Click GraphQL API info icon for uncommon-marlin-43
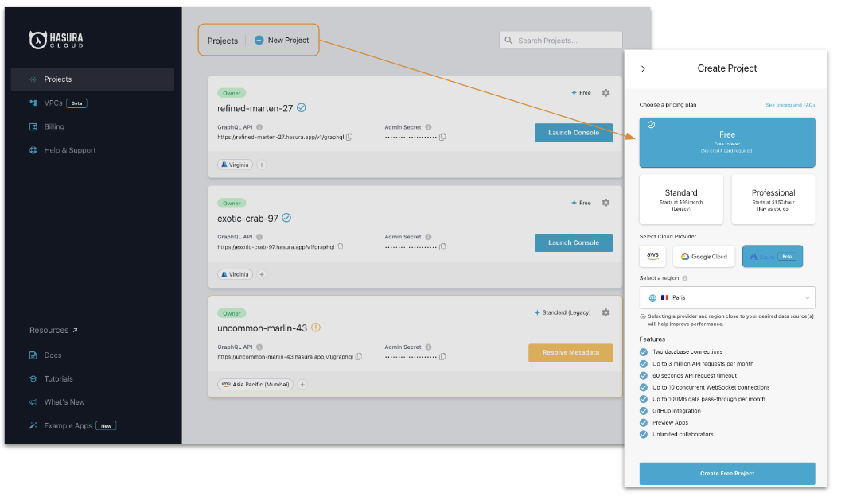845x504 pixels. [259, 347]
